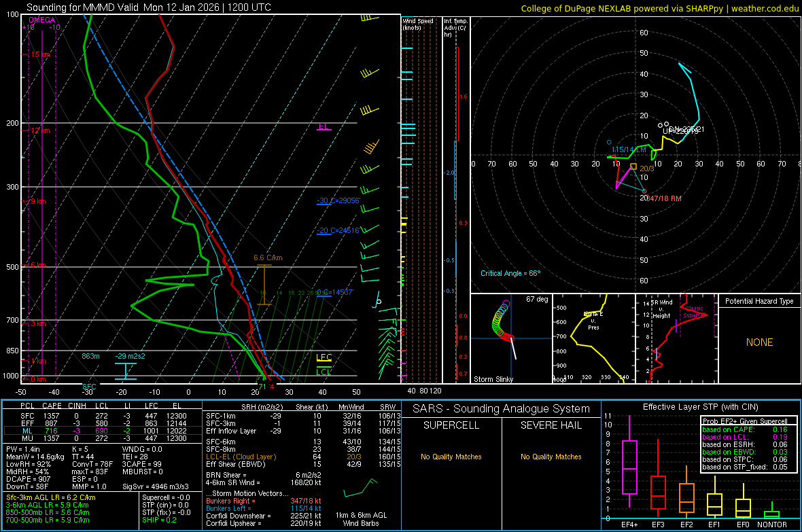Image resolution: width=802 pixels, height=532 pixels.
Task: Click the yellow LFC level label
Action: 324,357
